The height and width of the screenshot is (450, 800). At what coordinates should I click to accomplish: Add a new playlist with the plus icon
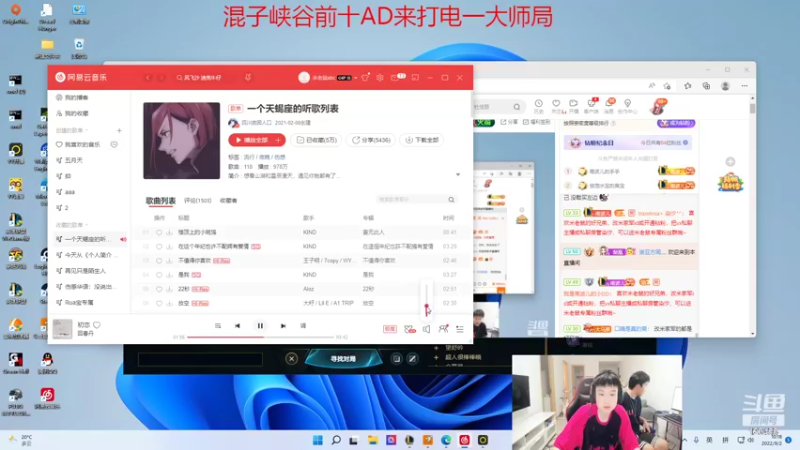pyautogui.click(x=119, y=131)
